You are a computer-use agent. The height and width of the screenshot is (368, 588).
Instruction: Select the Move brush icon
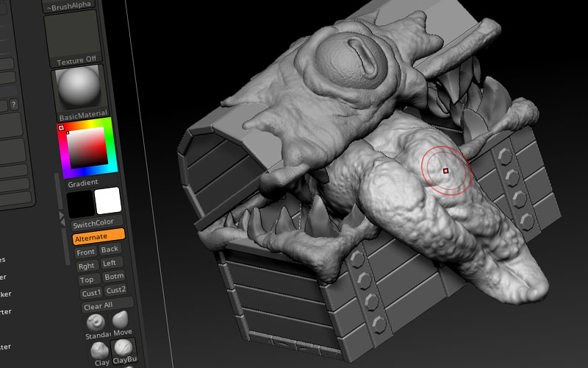point(121,324)
